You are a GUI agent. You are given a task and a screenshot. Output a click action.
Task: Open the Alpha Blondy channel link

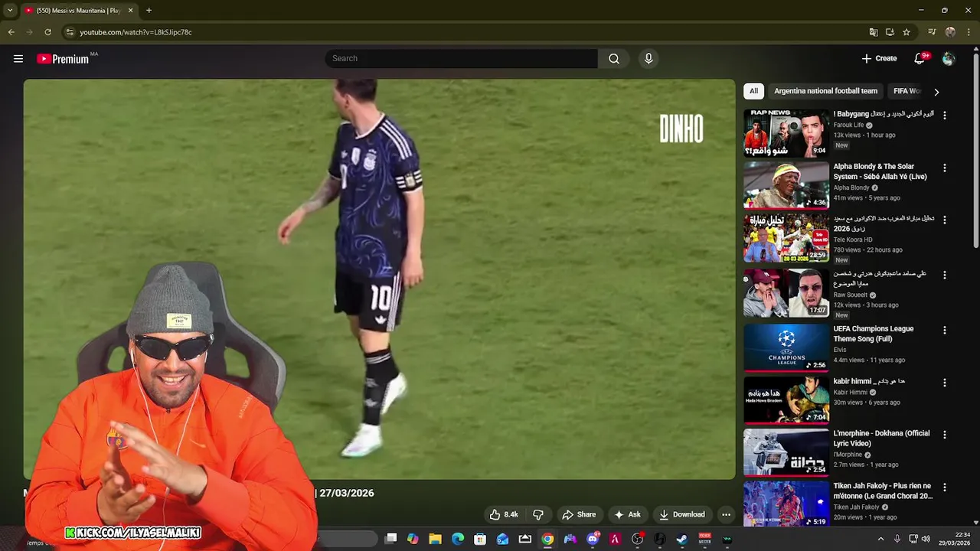[x=851, y=187]
